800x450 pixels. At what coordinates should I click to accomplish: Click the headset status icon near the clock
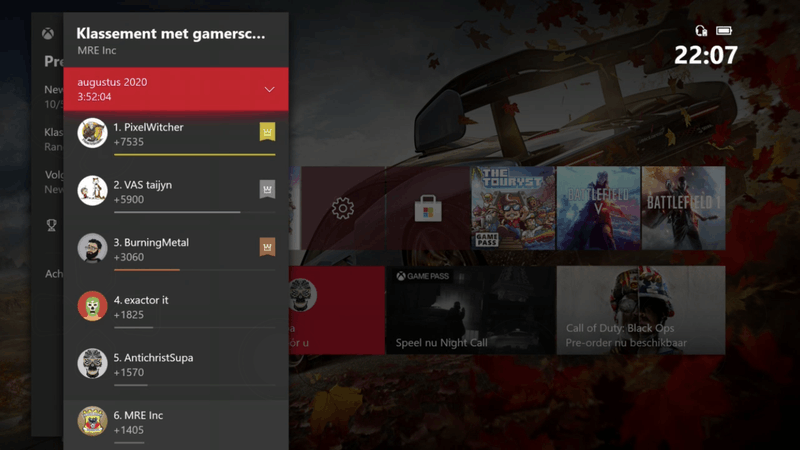coord(701,31)
